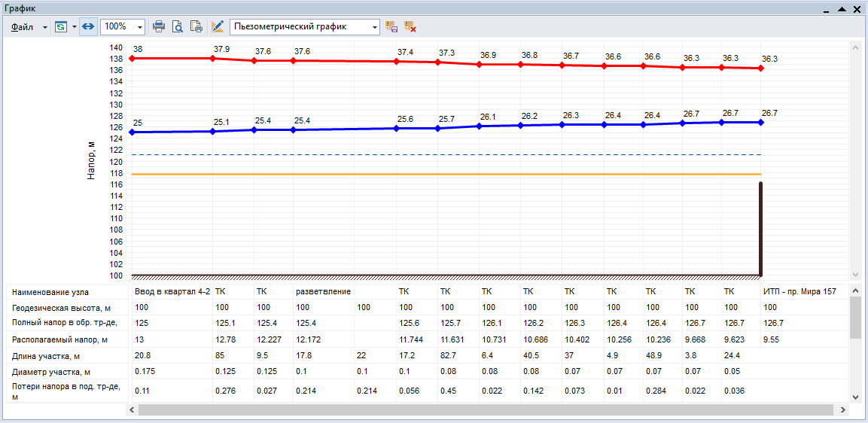Click the Длина участка, м row header
Viewport: 868px width, 423px height.
[x=69, y=356]
